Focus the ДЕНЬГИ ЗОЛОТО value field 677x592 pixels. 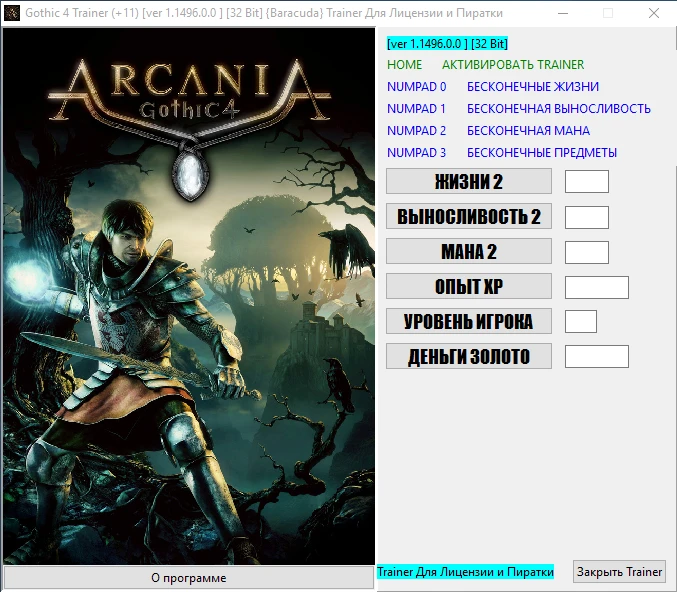pos(597,356)
